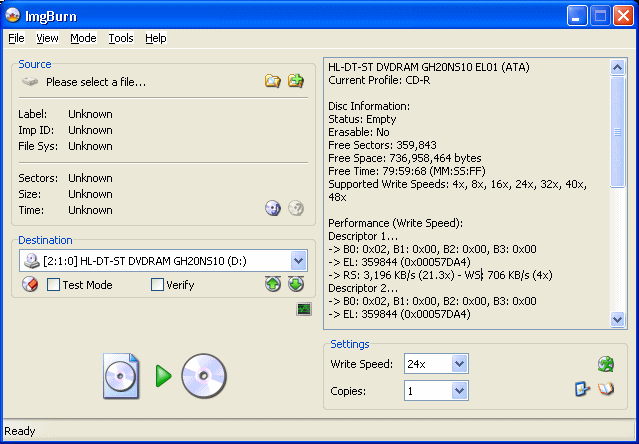The image size is (639, 444).
Task: Click the 'Descriptor 1...' line
Action: [363, 236]
